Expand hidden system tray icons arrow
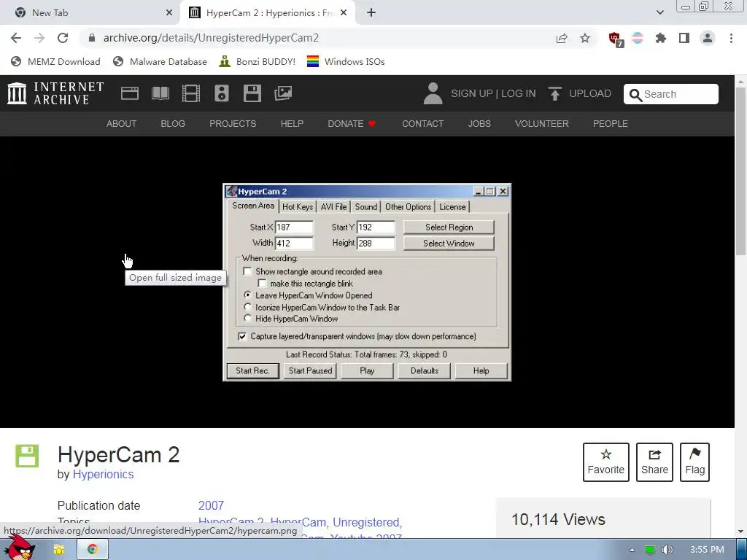The width and height of the screenshot is (747, 560). point(632,550)
